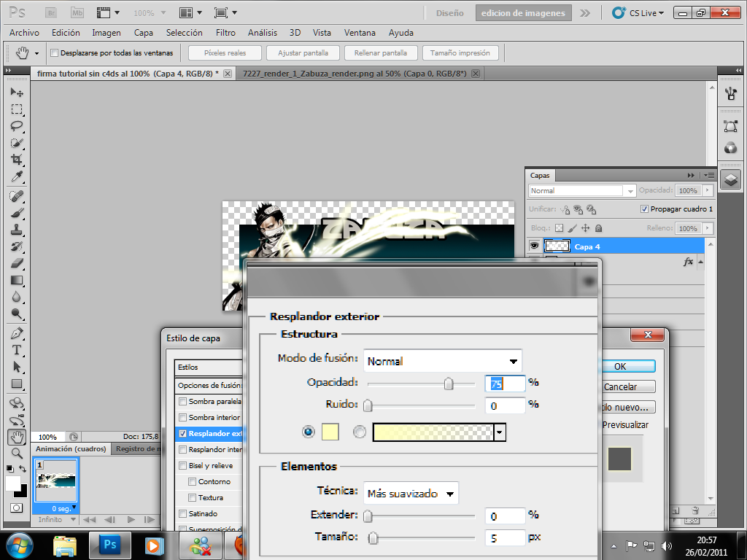
Task: Launch Adobe Bridge from top bar
Action: tap(51, 13)
